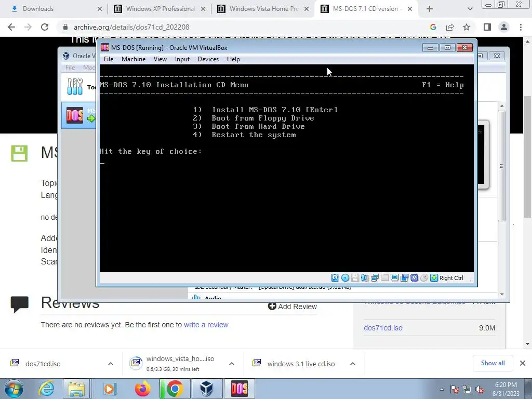Screen dimensions: 532x399
Task: Toggle the mouse integration icon in VM status bar
Action: tap(424, 278)
